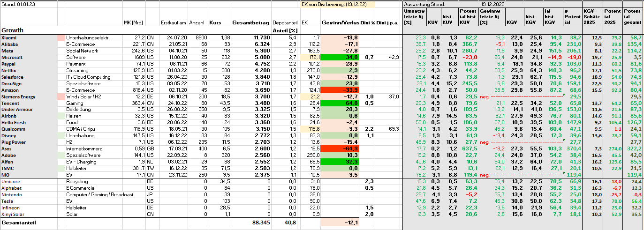Screen dimensions: 644x230
Task: Click the 'Computer / Gaming / Broadcast' sector cell
Action: [x=99, y=195]
